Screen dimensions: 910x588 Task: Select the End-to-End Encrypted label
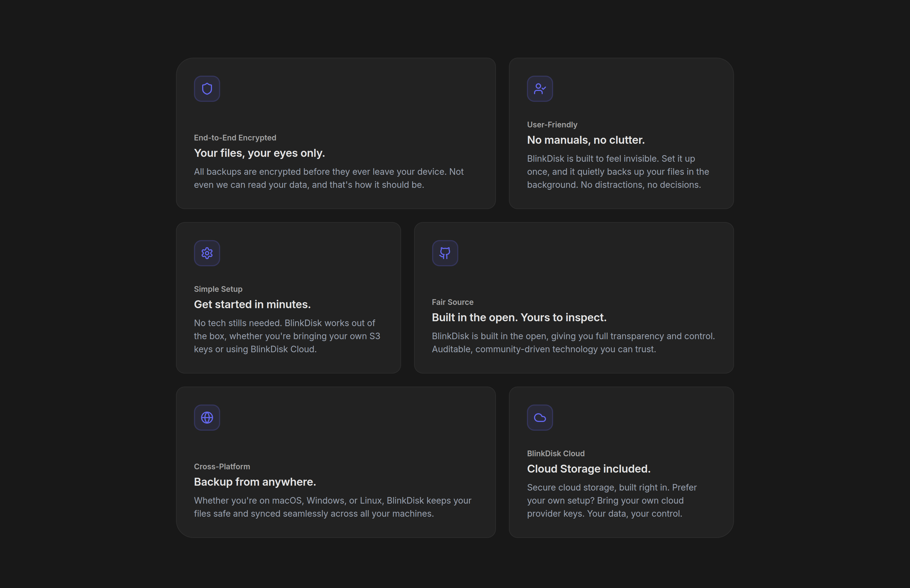[235, 138]
